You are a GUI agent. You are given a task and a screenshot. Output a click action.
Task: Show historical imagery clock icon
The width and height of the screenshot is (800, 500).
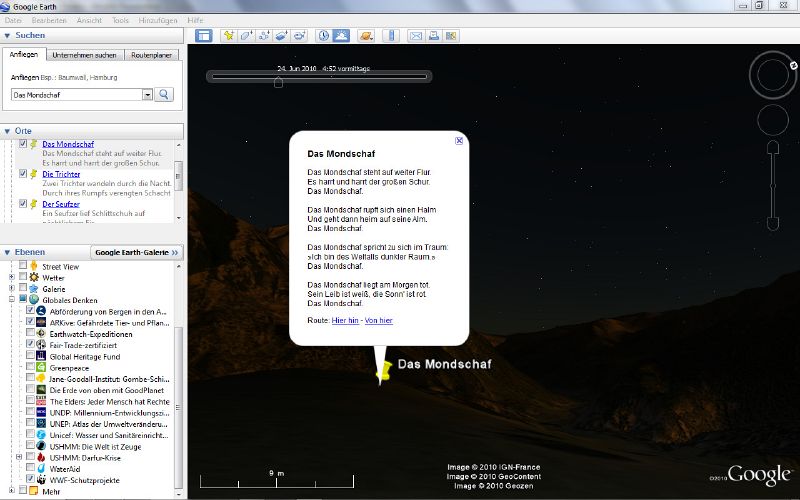[x=323, y=36]
